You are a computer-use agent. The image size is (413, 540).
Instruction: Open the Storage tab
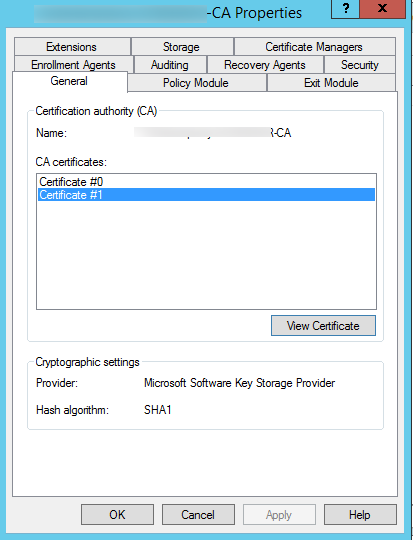click(x=182, y=47)
